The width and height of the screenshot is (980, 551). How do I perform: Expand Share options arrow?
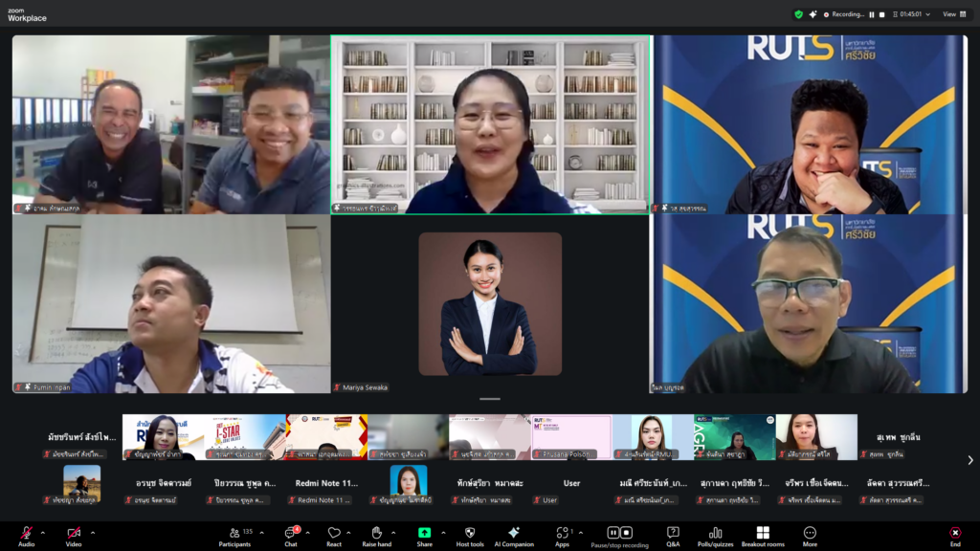(x=443, y=533)
